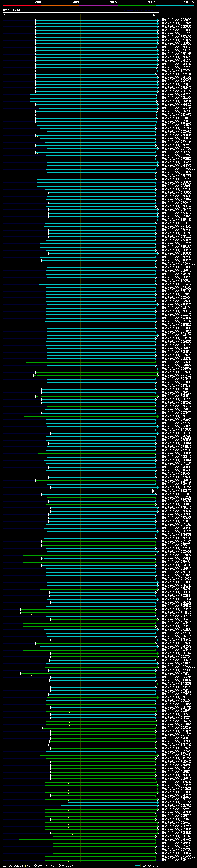
Task: Open UniRef100_C5YY51 hit
Action: 176,850
